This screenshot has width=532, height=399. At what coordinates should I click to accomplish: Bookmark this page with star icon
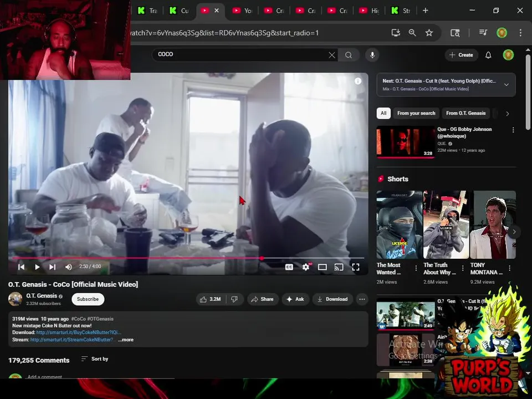(x=429, y=33)
